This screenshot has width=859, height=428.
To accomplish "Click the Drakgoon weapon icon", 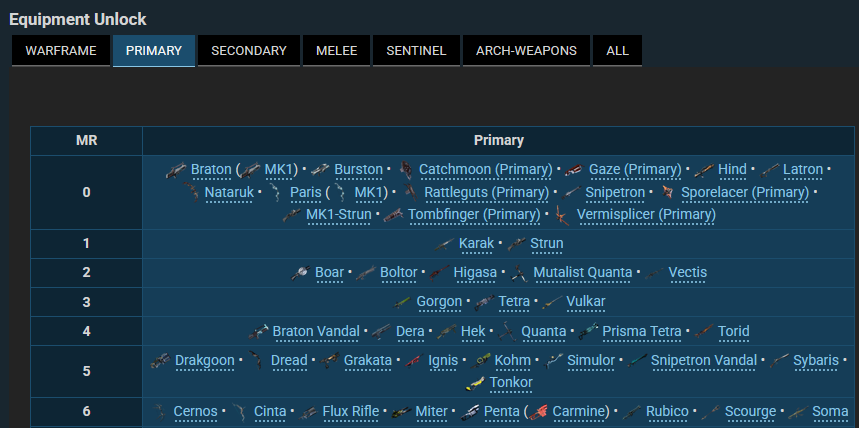I will pos(161,360).
